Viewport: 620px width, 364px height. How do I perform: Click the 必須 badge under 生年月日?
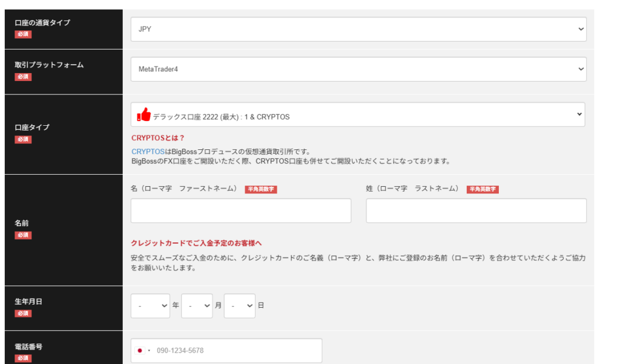point(23,313)
